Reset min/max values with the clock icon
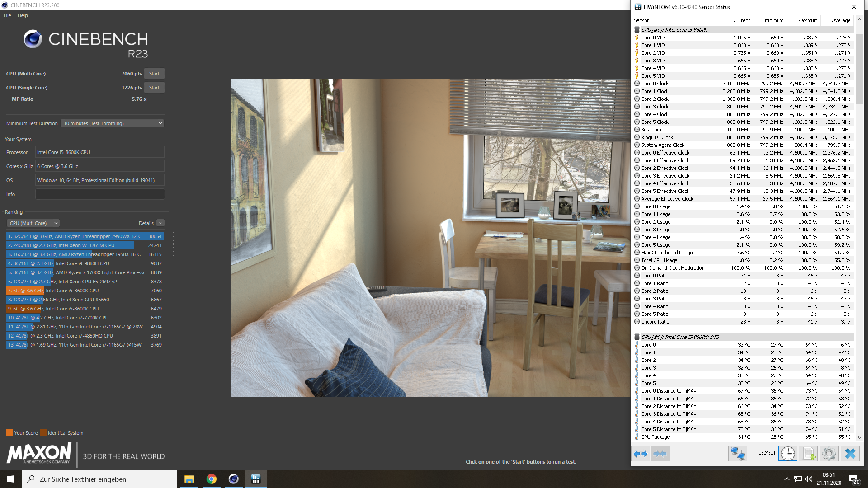Viewport: 868px width, 488px height. [788, 454]
